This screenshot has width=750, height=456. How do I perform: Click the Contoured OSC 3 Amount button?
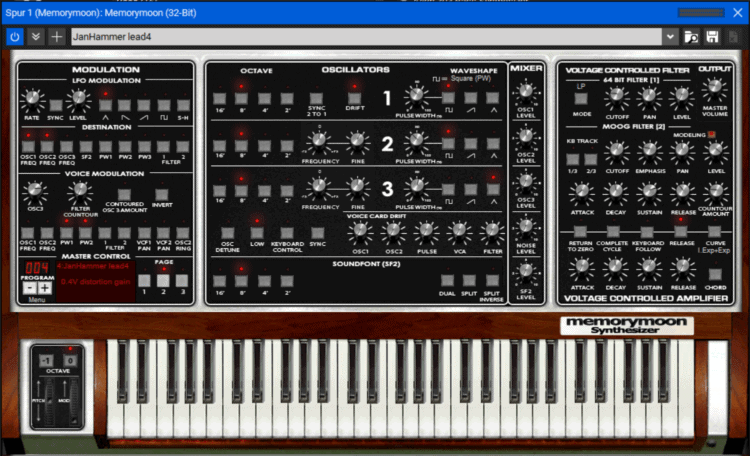(x=124, y=194)
